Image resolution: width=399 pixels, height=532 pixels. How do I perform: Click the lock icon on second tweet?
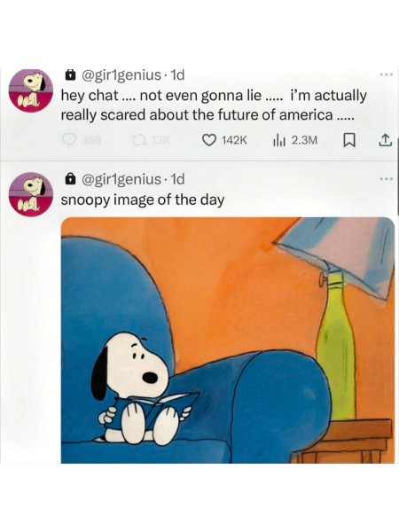(x=69, y=178)
